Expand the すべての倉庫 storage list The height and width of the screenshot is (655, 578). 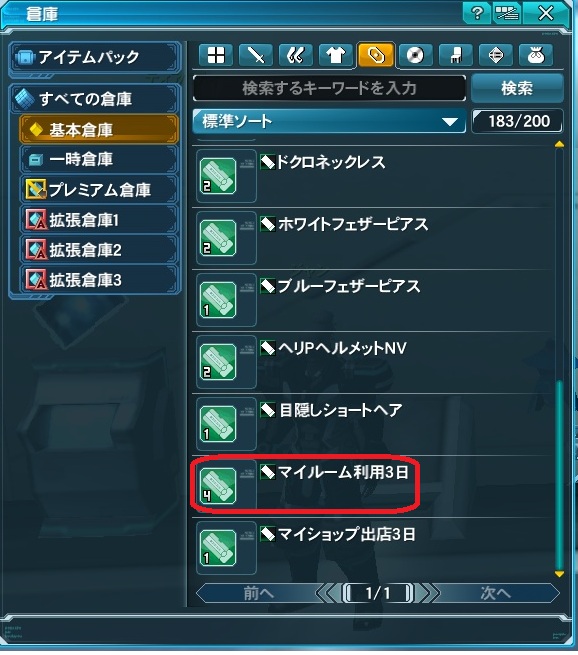[95, 99]
